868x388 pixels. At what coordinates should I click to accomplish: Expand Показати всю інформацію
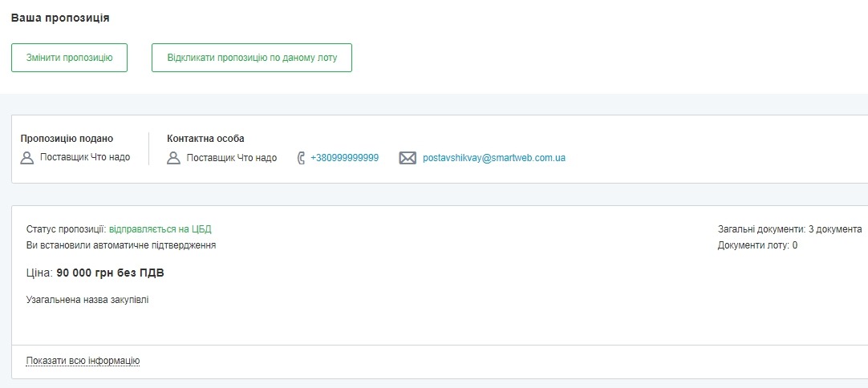pyautogui.click(x=83, y=361)
